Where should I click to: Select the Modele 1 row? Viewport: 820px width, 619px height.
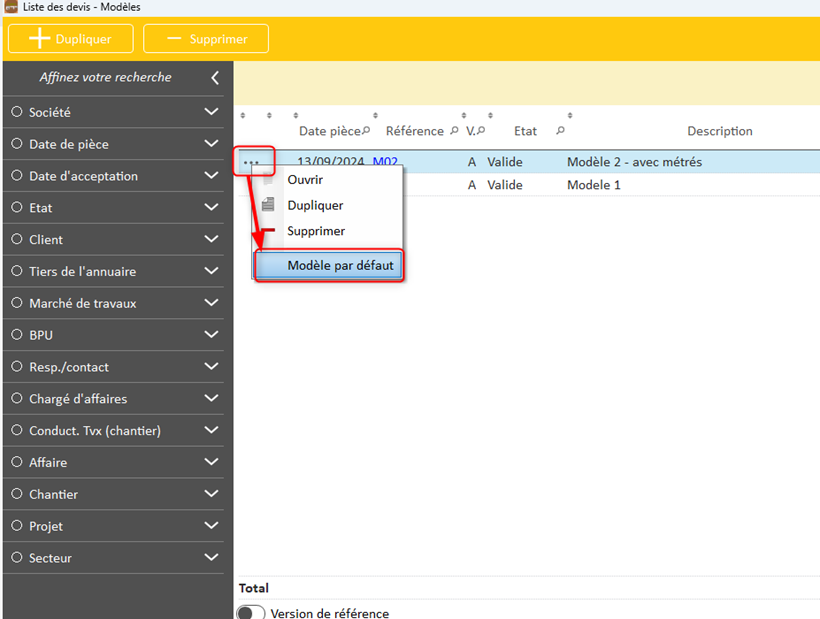click(x=593, y=185)
